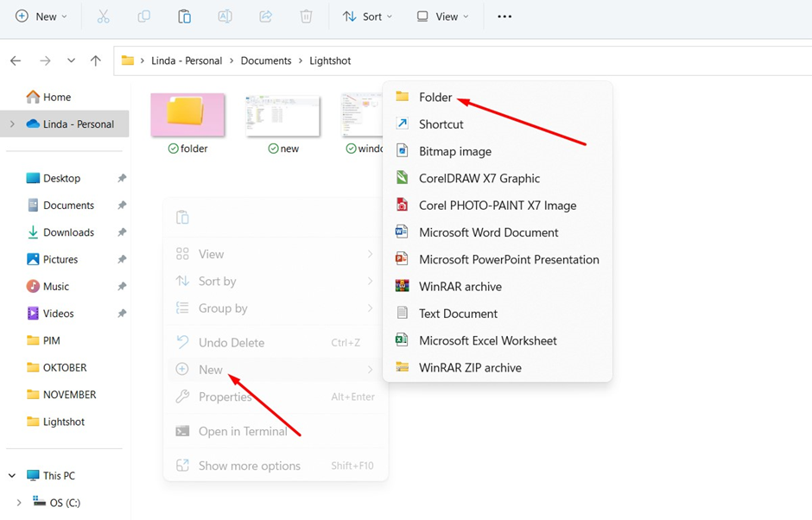Click the Cut icon on the toolbar
This screenshot has height=520, width=812.
click(103, 16)
